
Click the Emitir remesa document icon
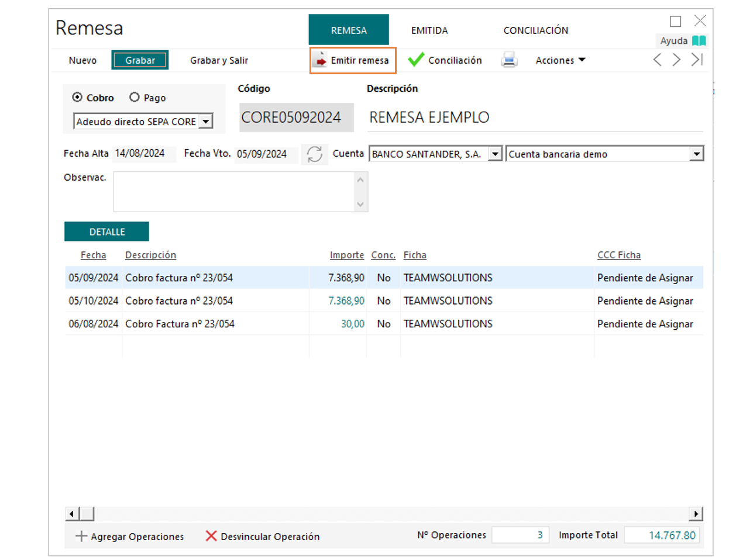pos(319,60)
